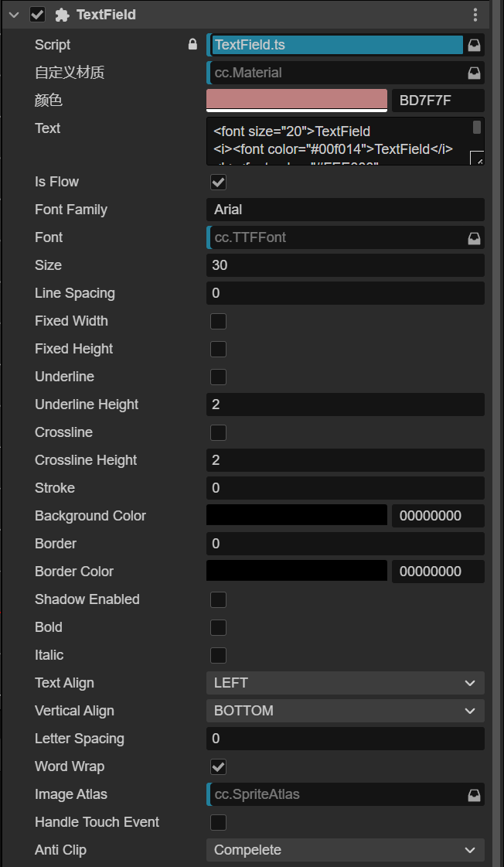
Task: Uncheck the Is Flow checkbox
Action: (x=219, y=182)
